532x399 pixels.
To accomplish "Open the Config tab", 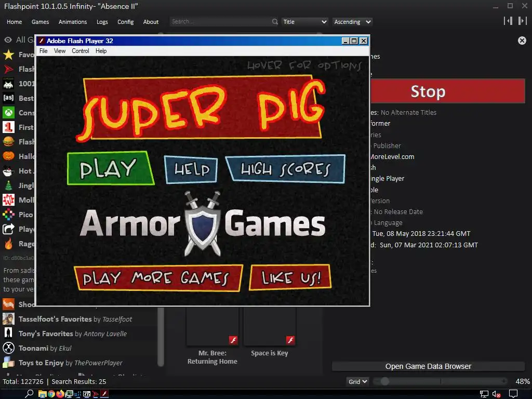I will tap(126, 22).
